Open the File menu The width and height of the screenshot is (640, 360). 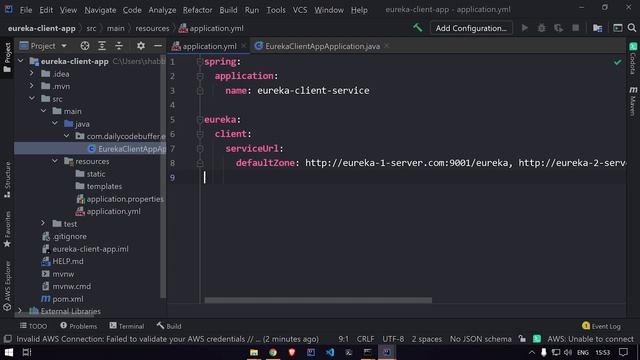26,10
